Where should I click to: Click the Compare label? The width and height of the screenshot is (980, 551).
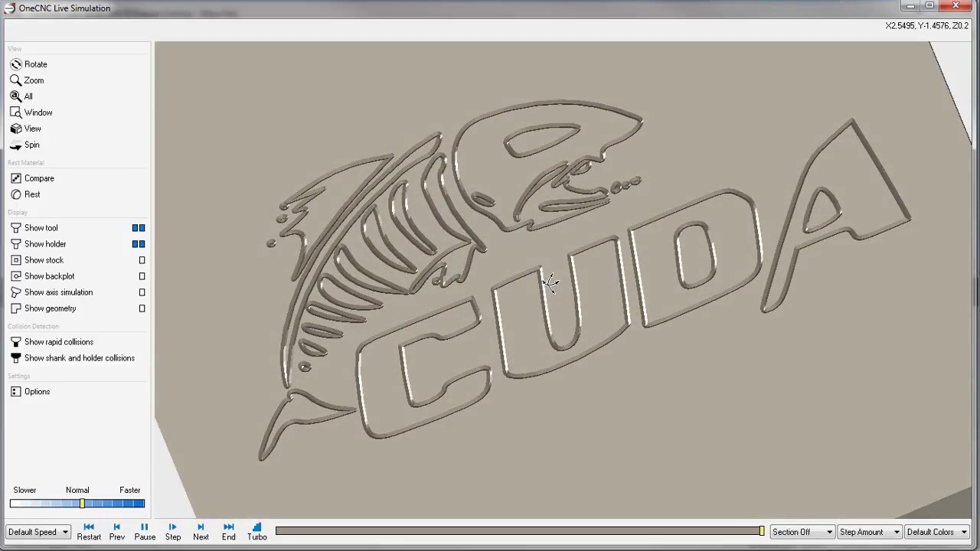(39, 178)
